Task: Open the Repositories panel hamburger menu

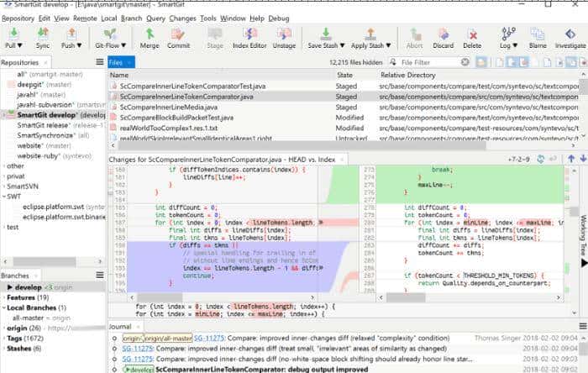Action: pyautogui.click(x=99, y=62)
